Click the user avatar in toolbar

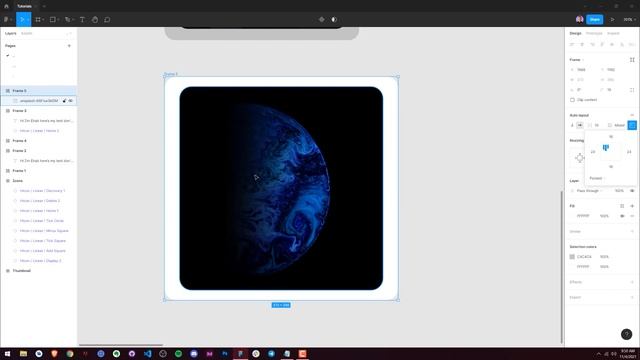tap(579, 19)
